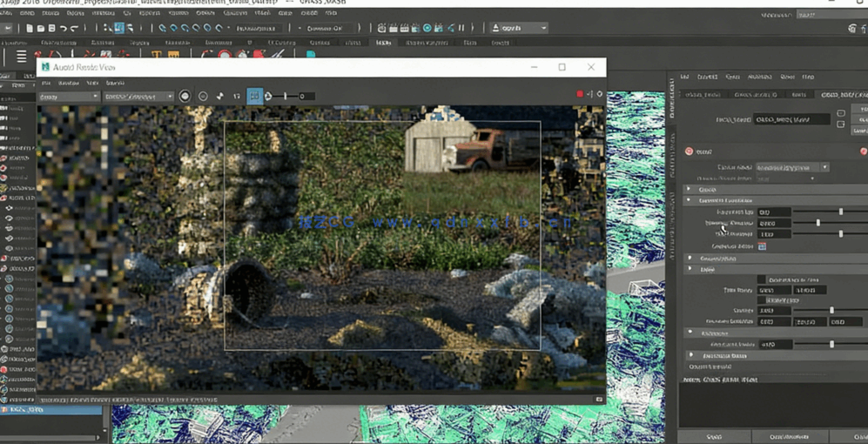Viewport: 868px width, 444px height.
Task: Click the highlighted blue select tool in main toolbar
Action: [119, 28]
